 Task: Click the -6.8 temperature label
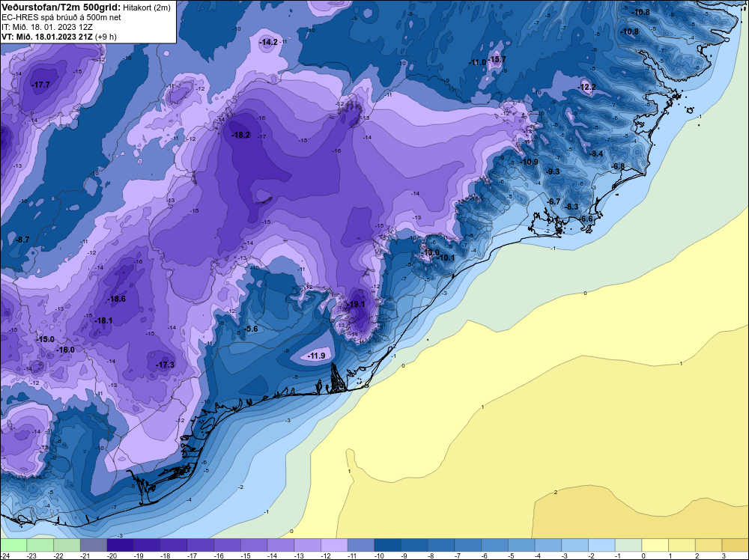pos(618,166)
